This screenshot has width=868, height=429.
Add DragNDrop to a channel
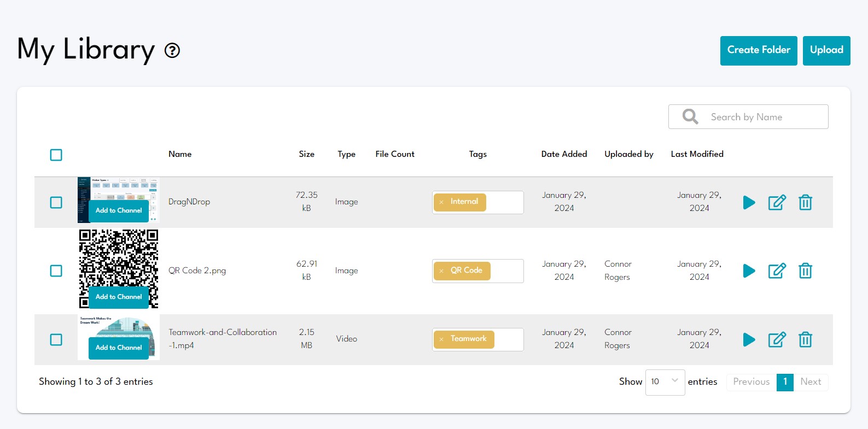pos(119,210)
